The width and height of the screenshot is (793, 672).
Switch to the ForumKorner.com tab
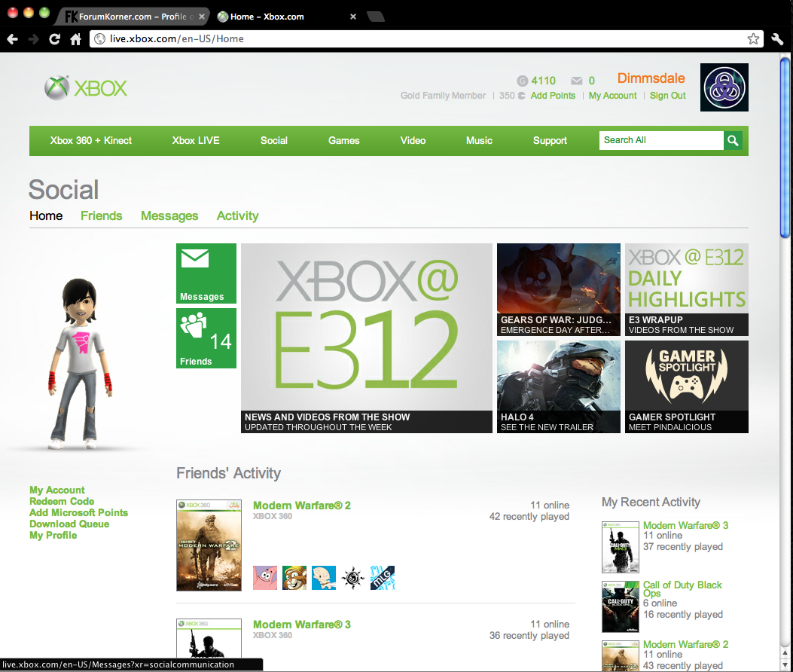click(x=133, y=17)
